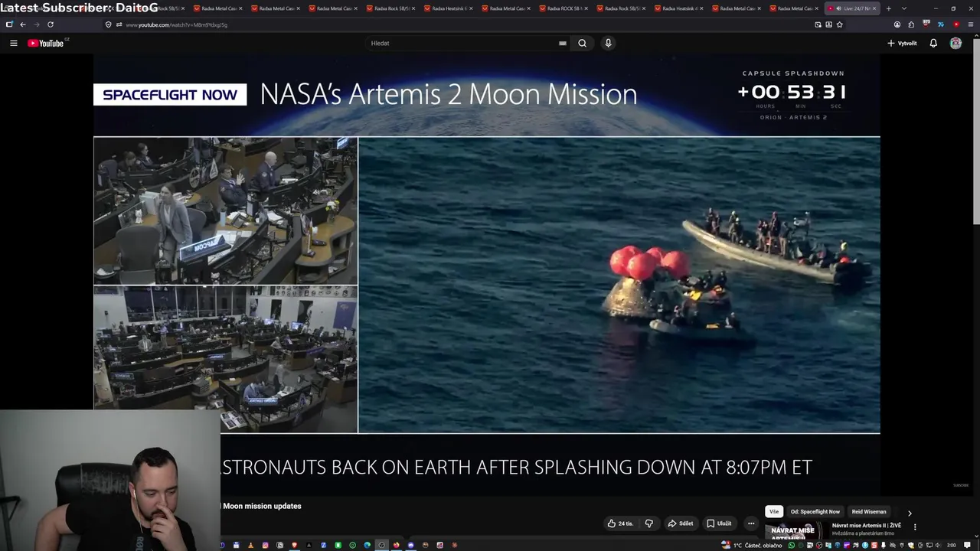Click the red YouTube extension icon in toolbar

pyautogui.click(x=956, y=24)
